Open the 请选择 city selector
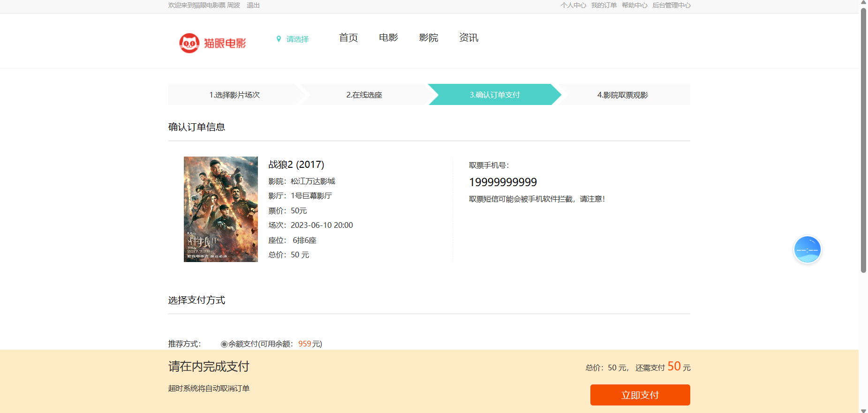Image resolution: width=868 pixels, height=413 pixels. pos(297,39)
